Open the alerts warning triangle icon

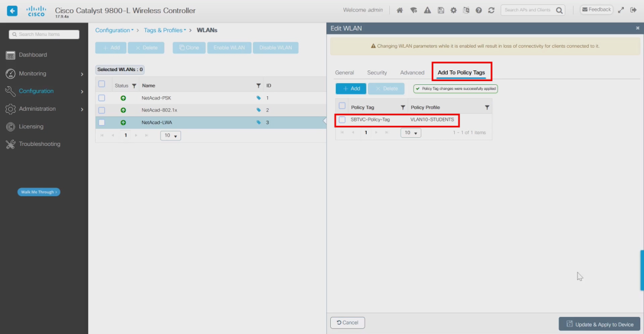[x=427, y=10]
